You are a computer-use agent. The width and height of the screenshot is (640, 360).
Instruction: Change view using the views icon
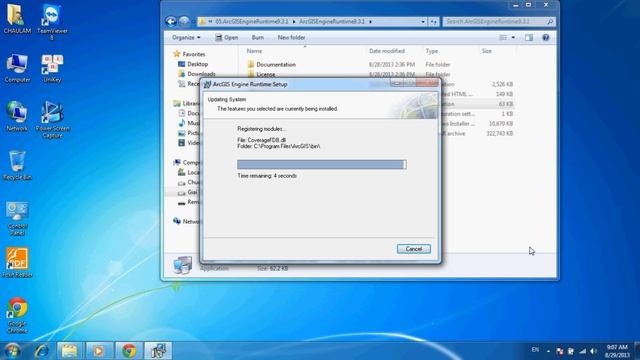(x=503, y=38)
